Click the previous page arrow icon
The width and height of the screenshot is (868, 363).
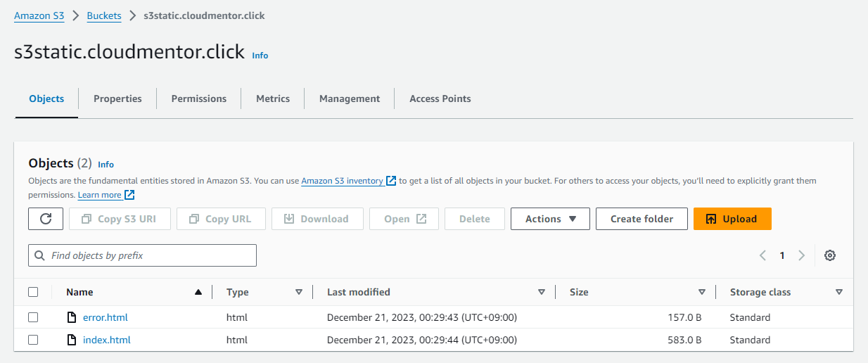coord(762,255)
